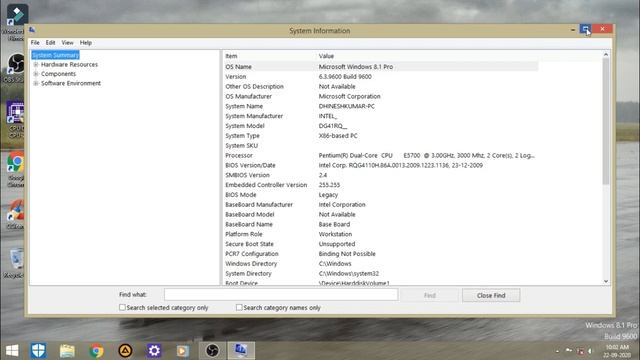Select System Summary tree node
Image resolution: width=640 pixels, height=360 pixels.
(x=56, y=55)
